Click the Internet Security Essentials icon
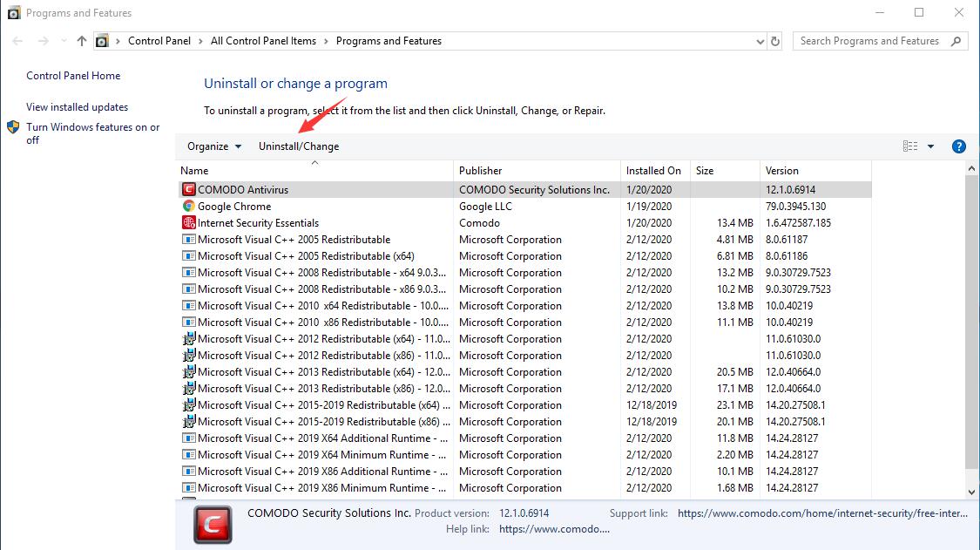The width and height of the screenshot is (980, 550). (x=189, y=223)
